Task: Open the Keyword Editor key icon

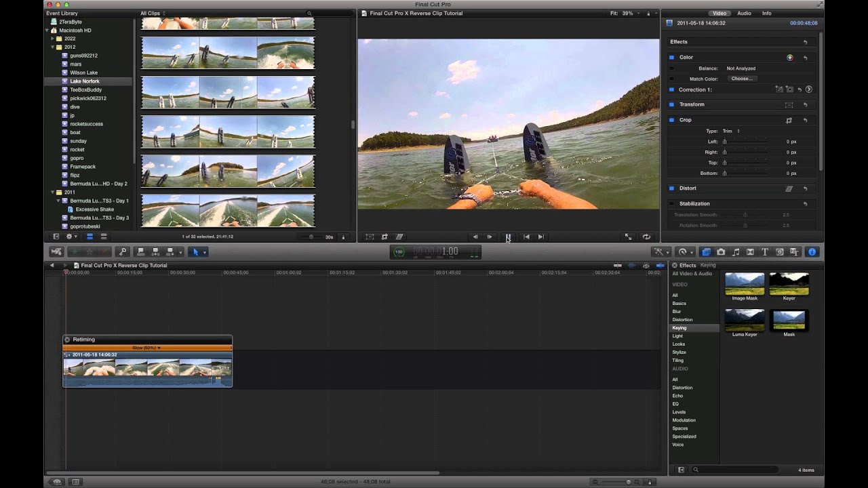Action: point(123,251)
